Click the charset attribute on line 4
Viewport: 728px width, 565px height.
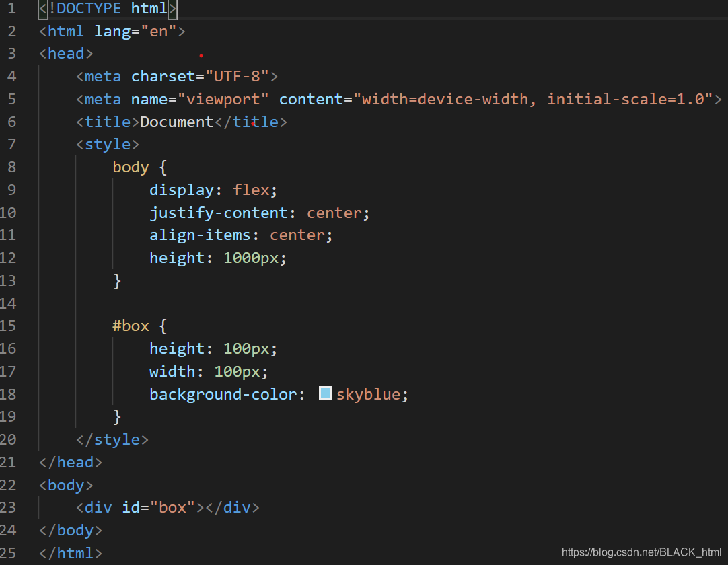pyautogui.click(x=163, y=76)
